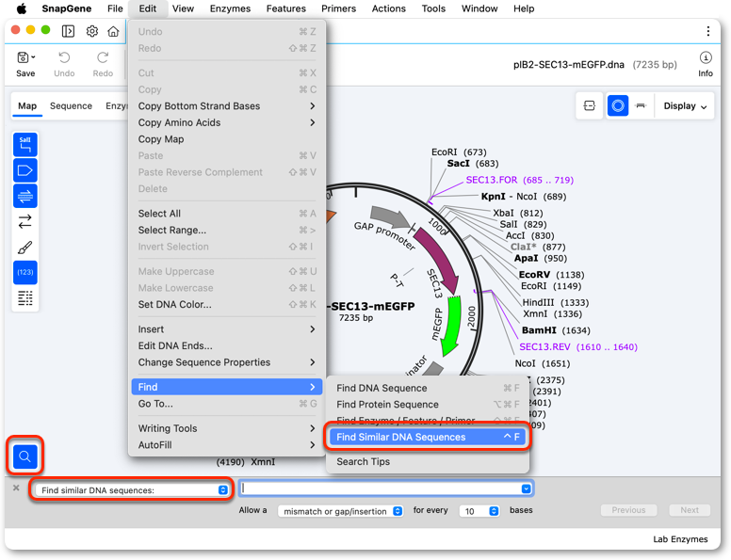Open the search query history dropdown arrow
This screenshot has height=560, width=731.
(x=526, y=488)
